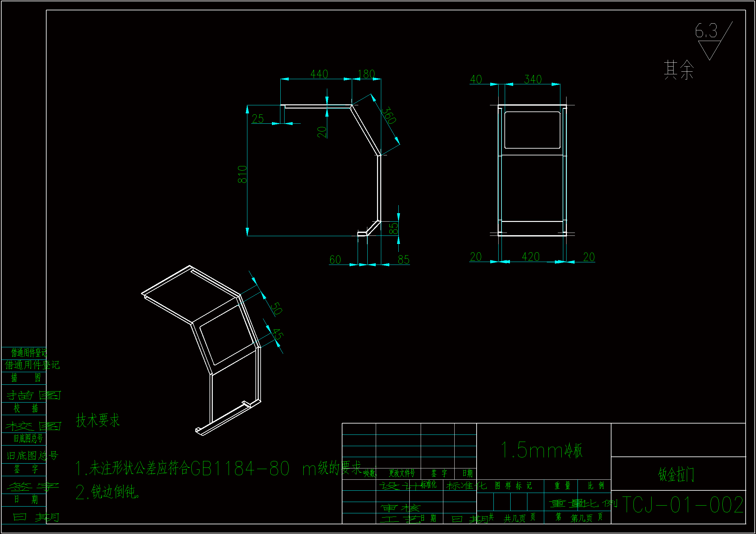The height and width of the screenshot is (534, 756).
Task: Select the 50 dimension on isometric view
Action: click(276, 308)
